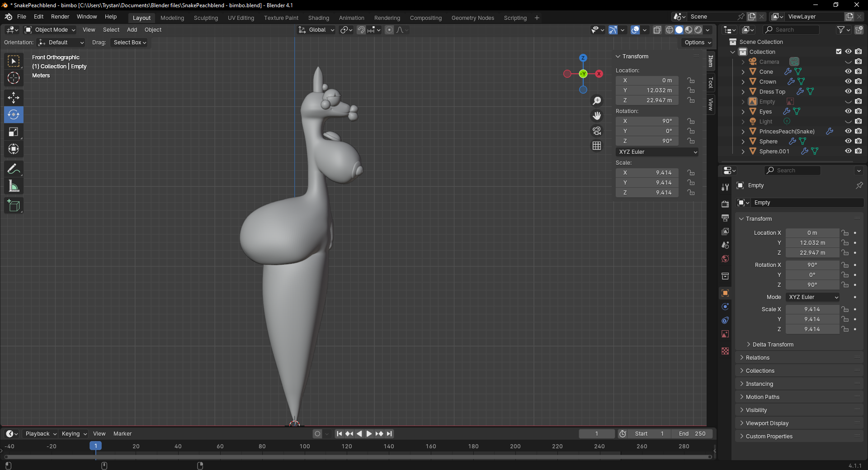Open the XYZ Euler rotation mode dropdown
This screenshot has width=868, height=470.
[657, 152]
